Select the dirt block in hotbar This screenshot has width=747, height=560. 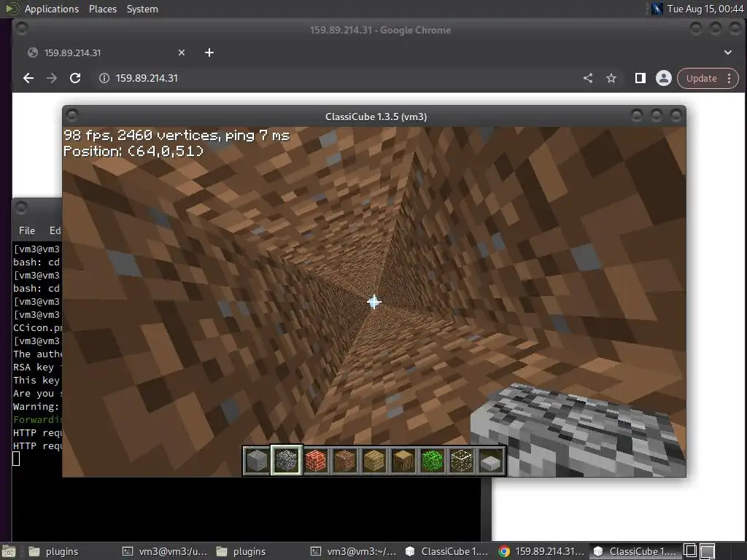[x=344, y=461]
